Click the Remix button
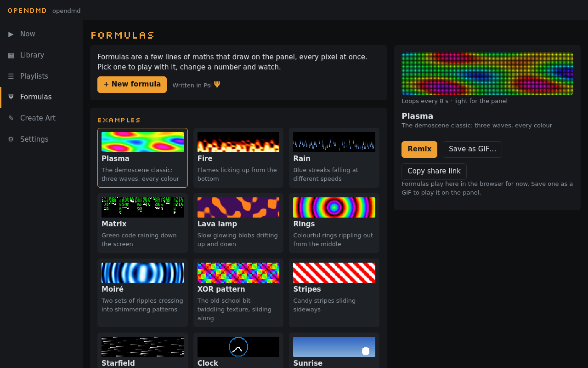This screenshot has width=588, height=368. pos(419,149)
